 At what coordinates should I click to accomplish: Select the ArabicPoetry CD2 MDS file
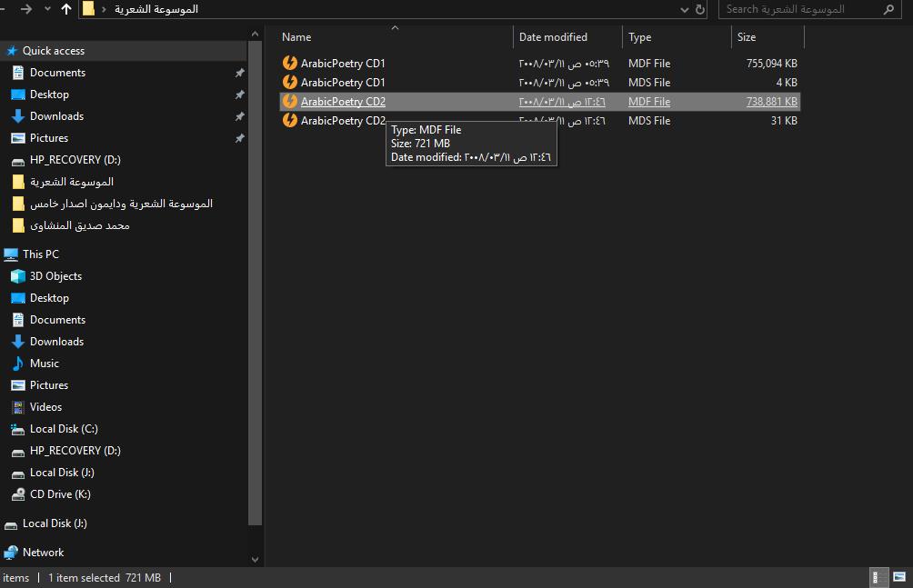tap(343, 121)
